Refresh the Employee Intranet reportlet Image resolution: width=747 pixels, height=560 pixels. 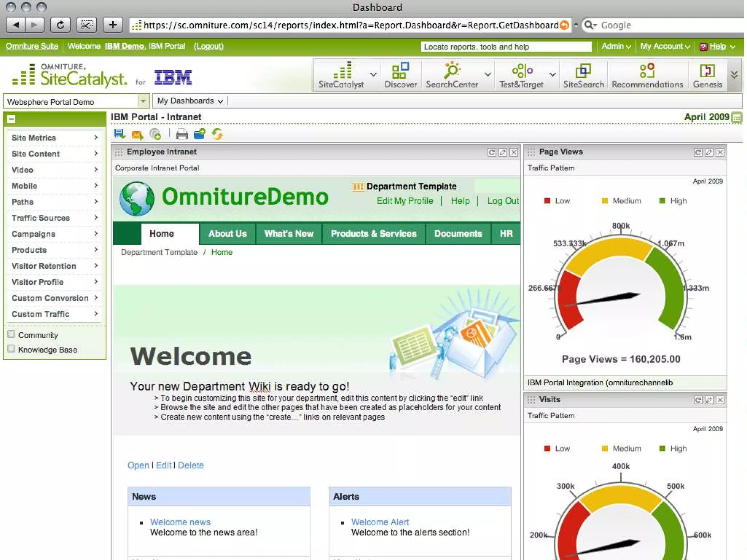(492, 152)
